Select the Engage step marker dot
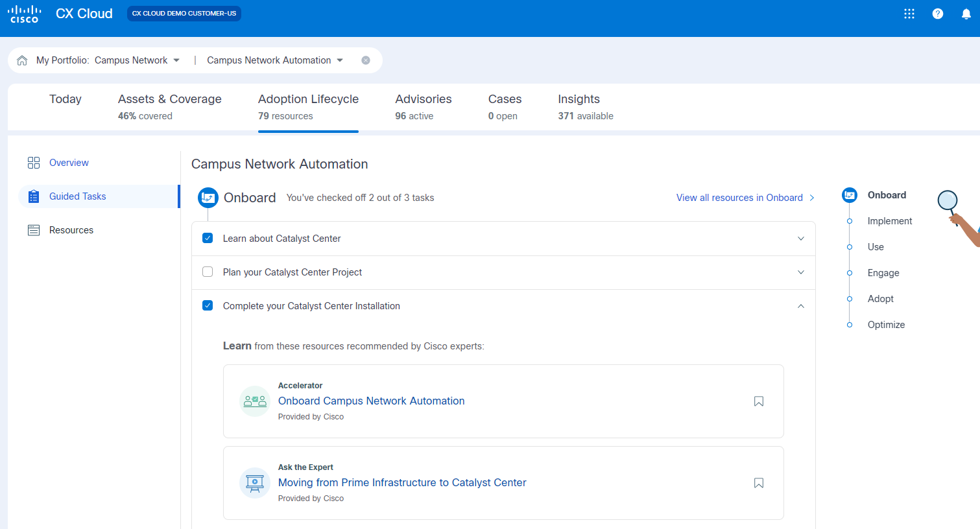980x529 pixels. click(x=850, y=273)
